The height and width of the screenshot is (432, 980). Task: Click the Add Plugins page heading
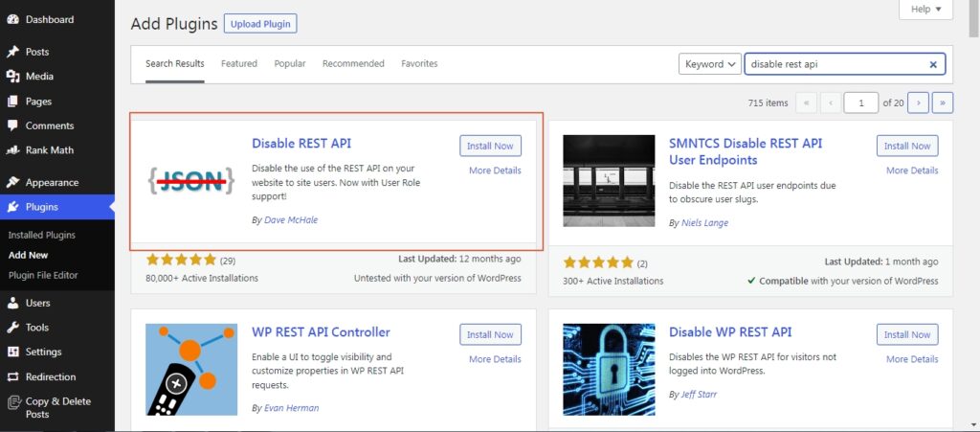174,24
